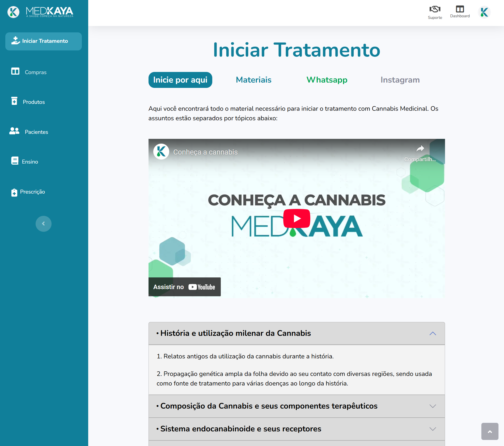Play the Conheça a cannabis video
Image resolution: width=504 pixels, height=446 pixels.
pos(297,218)
